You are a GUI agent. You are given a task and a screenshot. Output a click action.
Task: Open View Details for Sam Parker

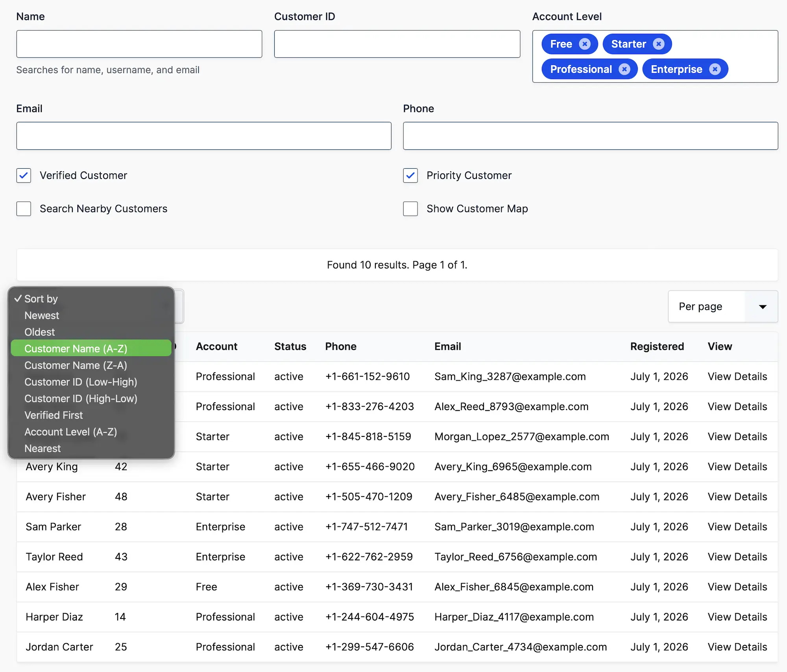(737, 527)
